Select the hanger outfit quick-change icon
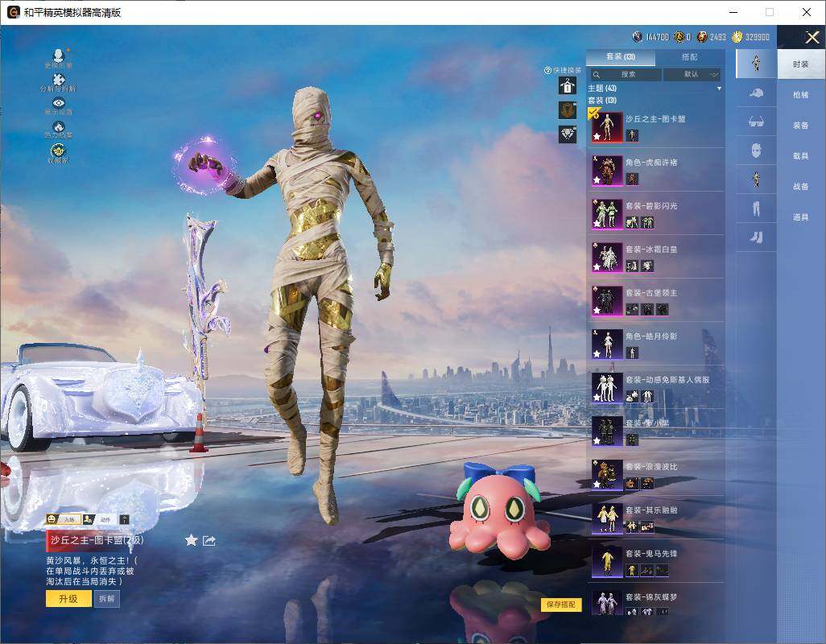This screenshot has height=644, width=826. 568,85
